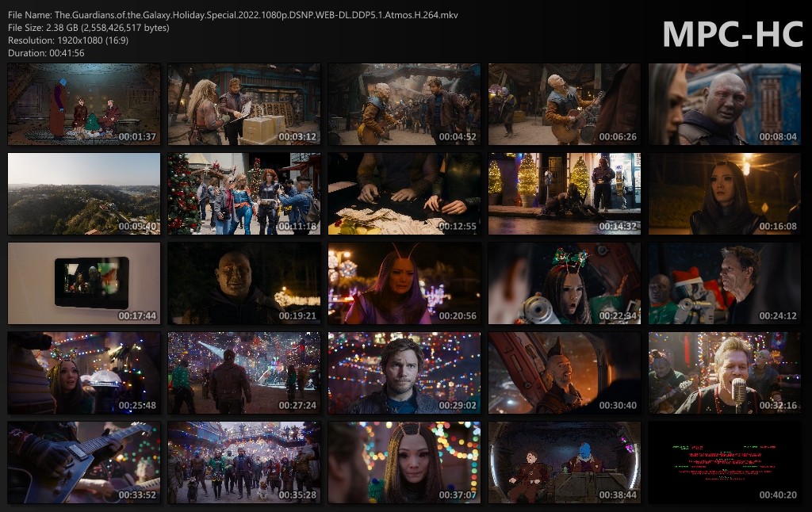Open the landscape thumbnail at 00:09:40
The width and height of the screenshot is (812, 512).
pos(84,193)
